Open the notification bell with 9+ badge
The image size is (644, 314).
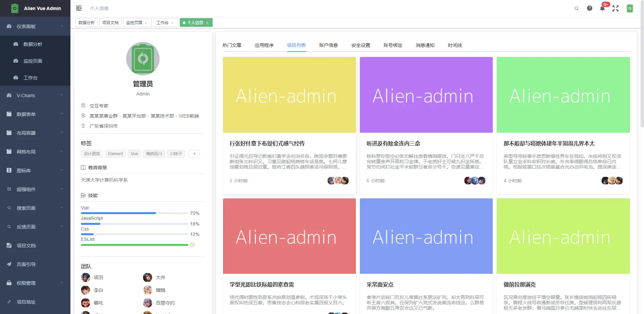coord(602,8)
